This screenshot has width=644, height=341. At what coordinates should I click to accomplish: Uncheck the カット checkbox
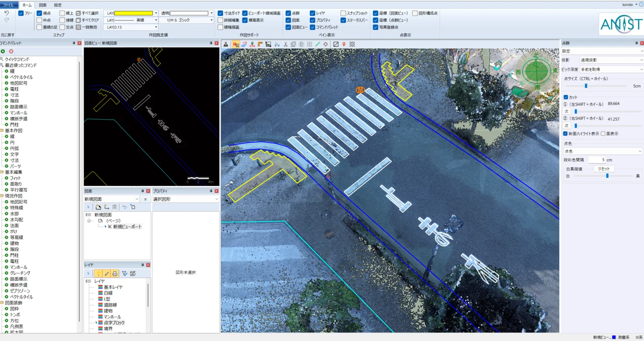[566, 97]
